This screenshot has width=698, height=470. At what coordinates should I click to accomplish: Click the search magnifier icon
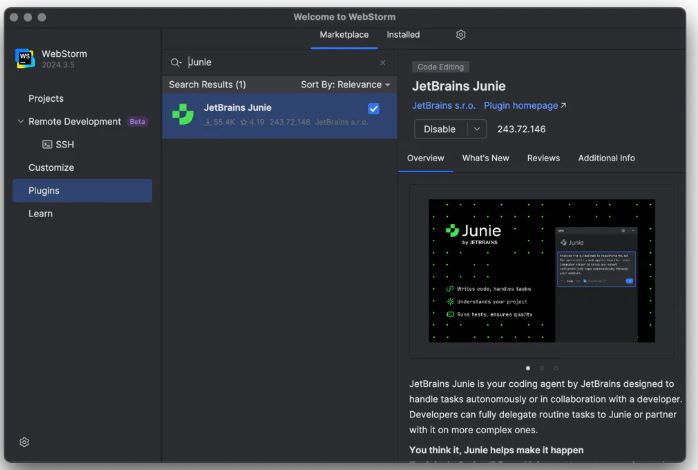coord(176,62)
